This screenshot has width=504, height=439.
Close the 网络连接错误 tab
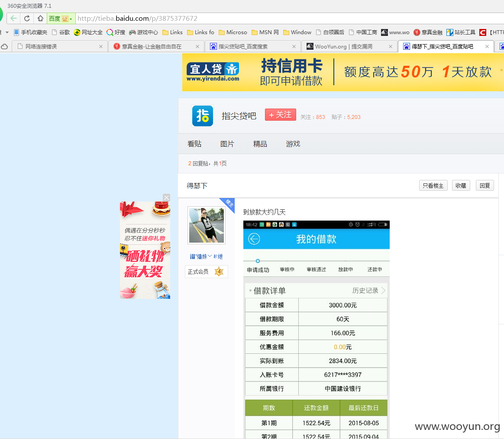tap(101, 47)
